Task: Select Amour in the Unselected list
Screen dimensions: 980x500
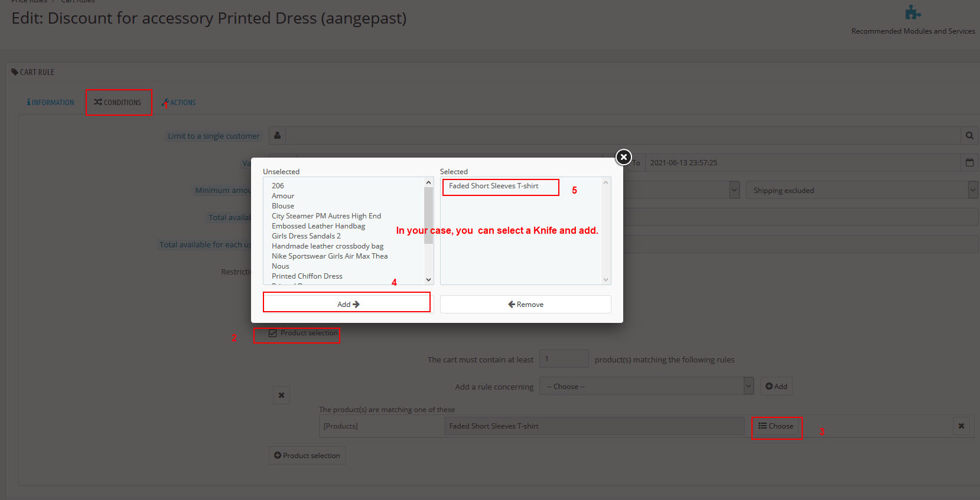Action: (283, 196)
